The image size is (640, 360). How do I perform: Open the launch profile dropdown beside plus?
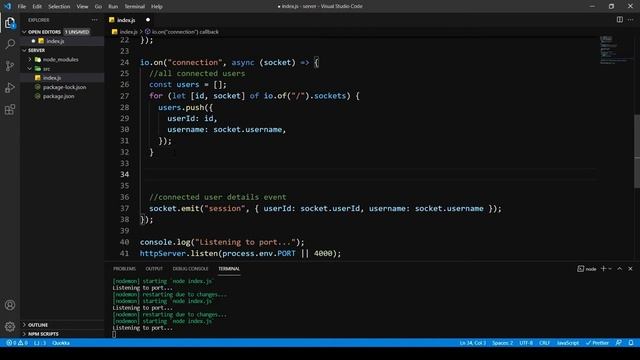click(x=610, y=269)
